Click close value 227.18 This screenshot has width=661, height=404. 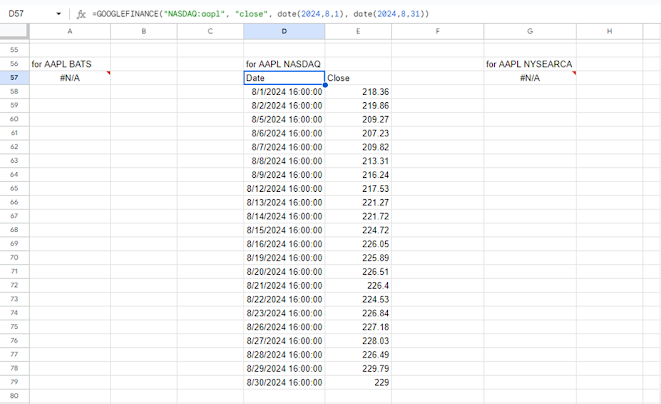click(358, 327)
